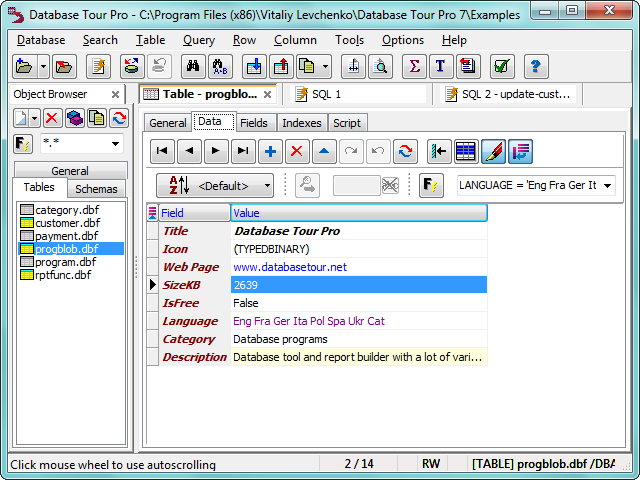
Task: Click the Import data blue arrow icon
Action: (254, 66)
